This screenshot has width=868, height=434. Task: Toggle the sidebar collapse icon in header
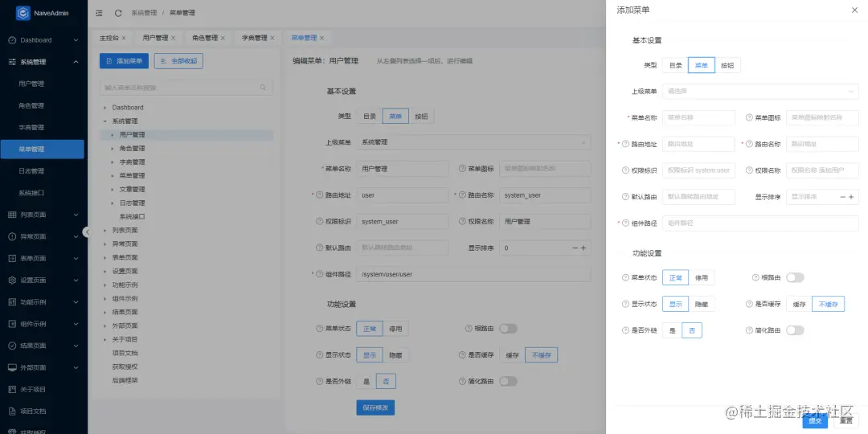tap(99, 13)
